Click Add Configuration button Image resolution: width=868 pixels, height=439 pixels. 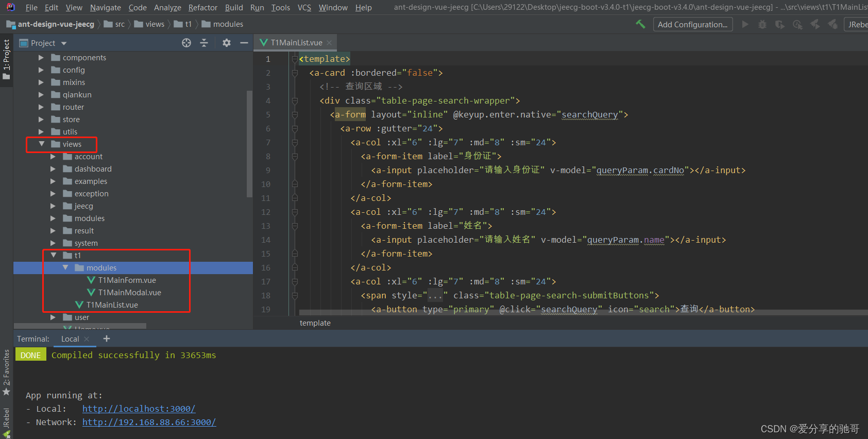(x=693, y=24)
